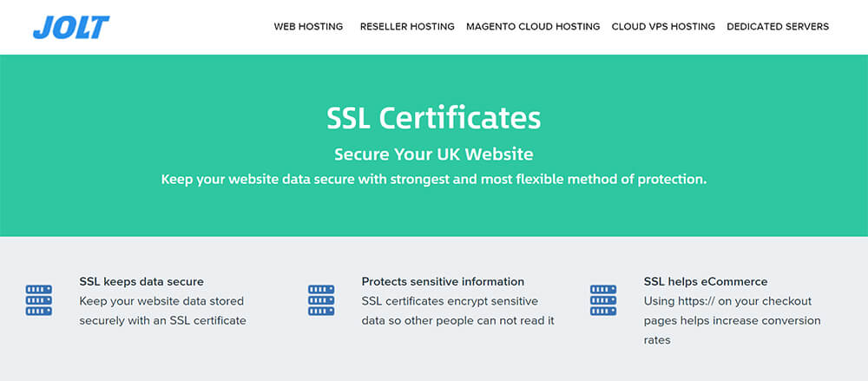Viewport: 868px width, 381px height.
Task: Click the server icon beside SSL keeps data secure
Action: pos(39,300)
